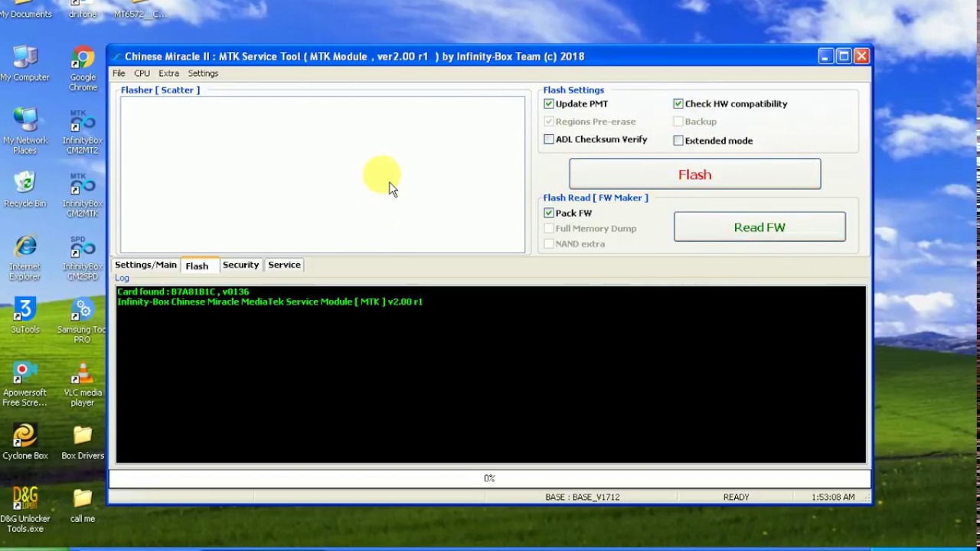Toggle Pack FW checkbox
Screen dimensions: 980x551
click(549, 213)
